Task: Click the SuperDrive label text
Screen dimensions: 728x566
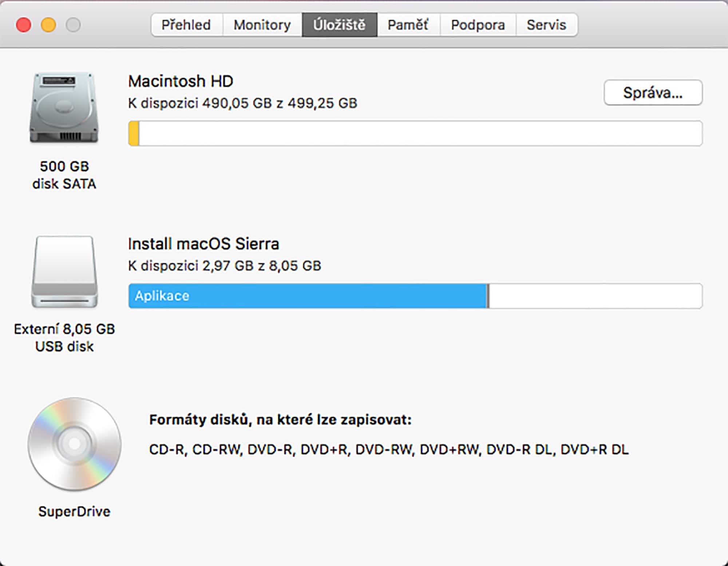Action: [x=74, y=511]
